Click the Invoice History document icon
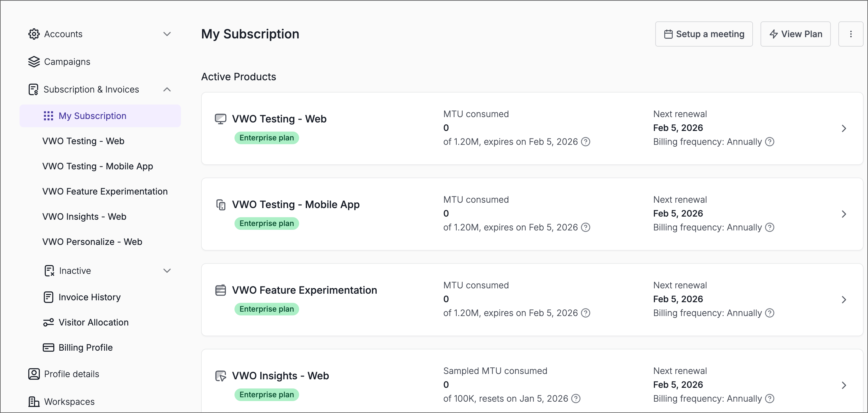 pyautogui.click(x=48, y=297)
